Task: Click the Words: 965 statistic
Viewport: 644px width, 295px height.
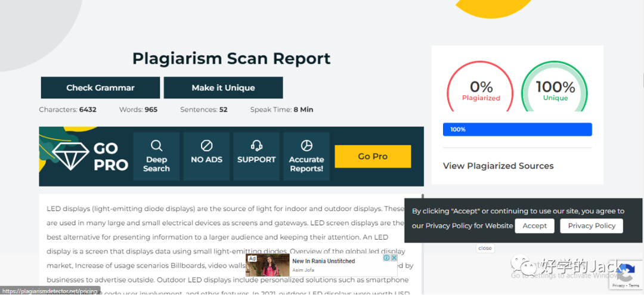Action: click(138, 110)
